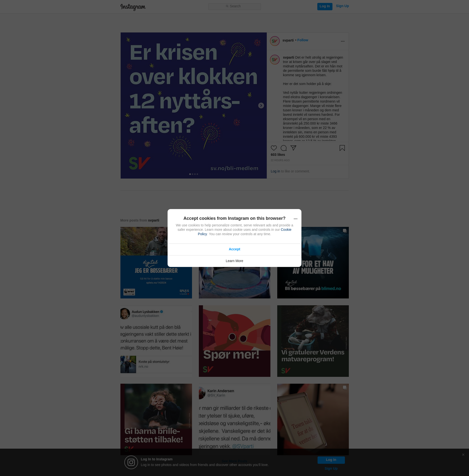Screen dimensions: 469x476
Task: Click svparti link in More posts heading
Action: [x=153, y=220]
